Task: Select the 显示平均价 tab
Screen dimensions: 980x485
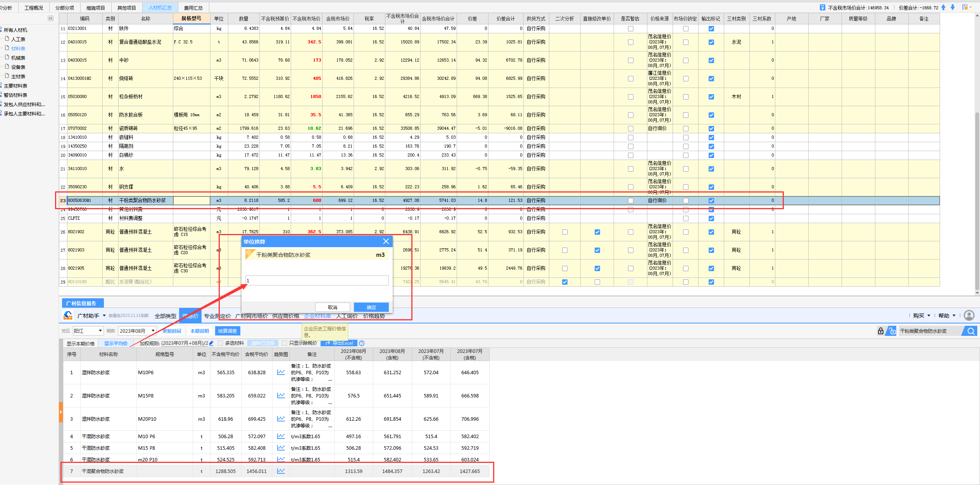Action: pyautogui.click(x=116, y=343)
